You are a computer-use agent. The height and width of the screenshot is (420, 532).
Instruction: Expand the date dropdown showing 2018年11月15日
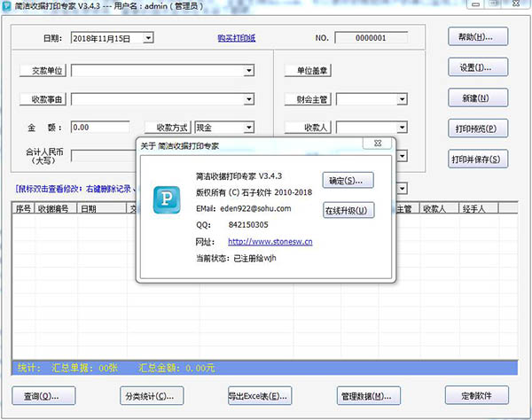[x=147, y=38]
